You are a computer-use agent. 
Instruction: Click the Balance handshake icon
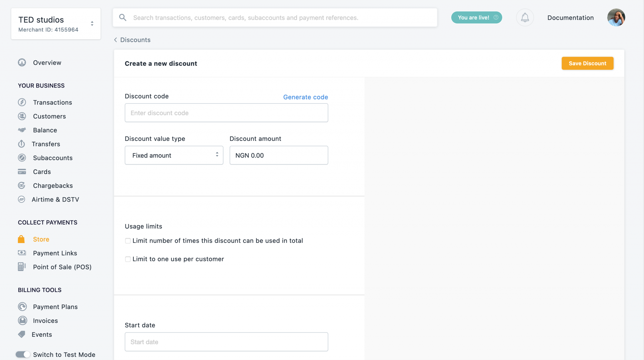point(22,130)
